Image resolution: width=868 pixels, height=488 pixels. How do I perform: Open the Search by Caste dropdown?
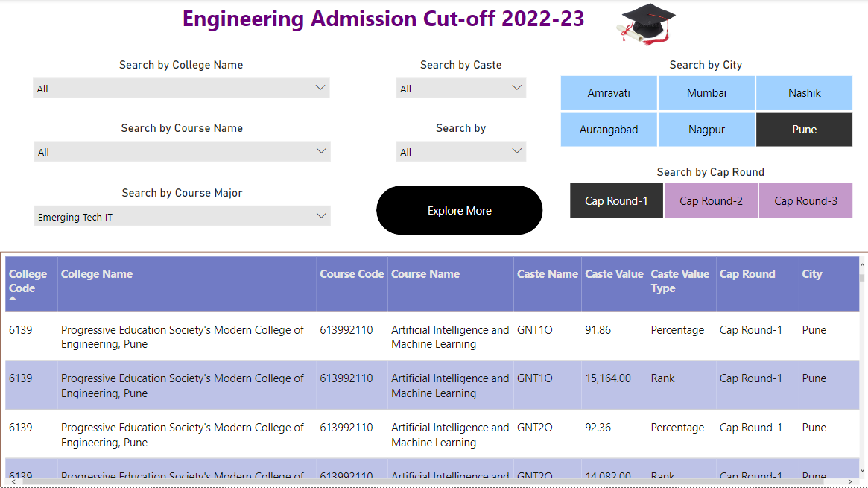coord(460,88)
